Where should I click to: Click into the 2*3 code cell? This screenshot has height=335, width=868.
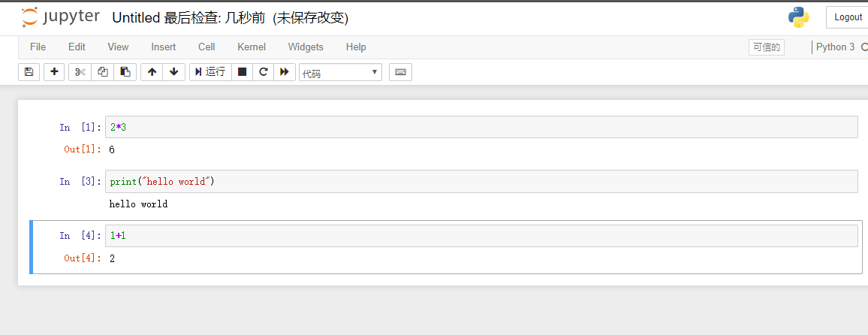point(481,128)
